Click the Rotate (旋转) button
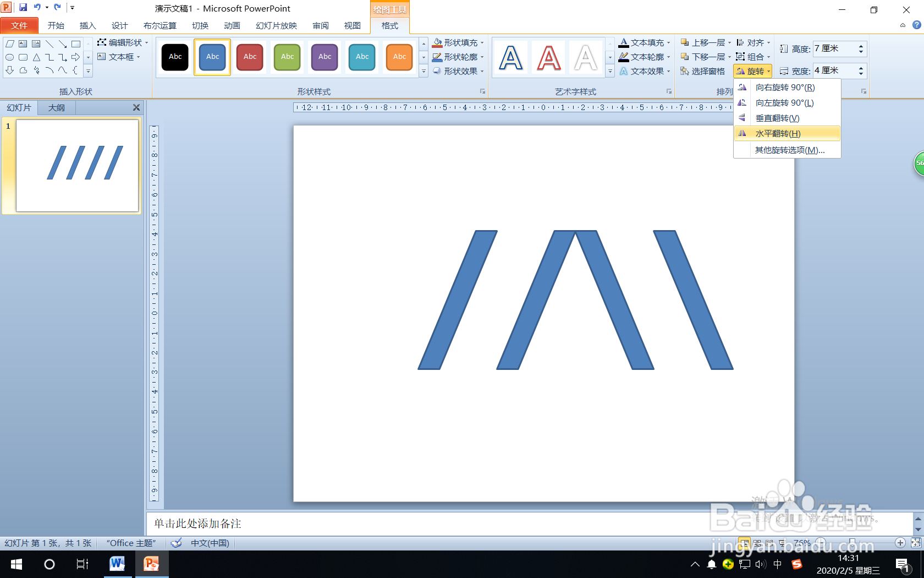 tap(753, 72)
